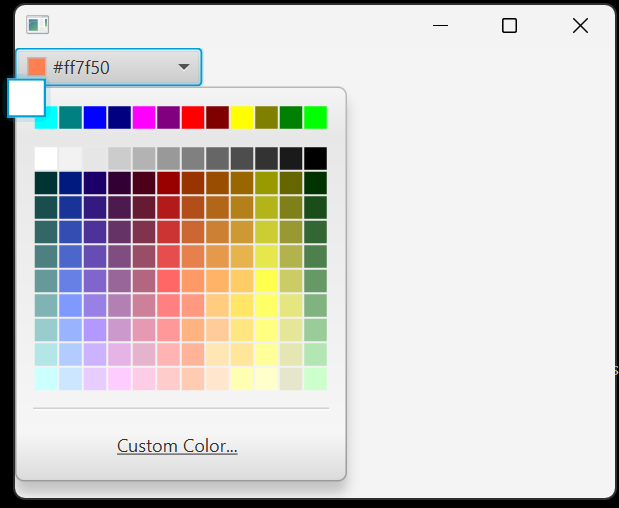Pick the bright yellow swatch in the top row
The image size is (619, 508).
pyautogui.click(x=242, y=117)
